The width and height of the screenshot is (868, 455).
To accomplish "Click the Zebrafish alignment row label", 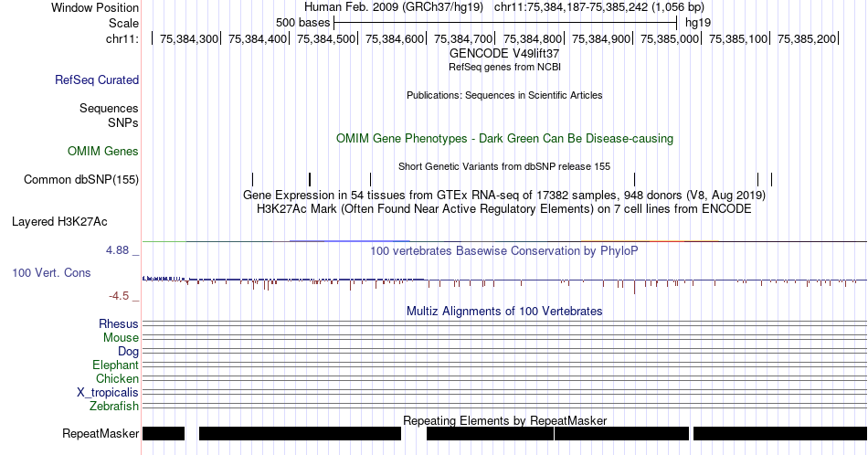I will coord(114,407).
